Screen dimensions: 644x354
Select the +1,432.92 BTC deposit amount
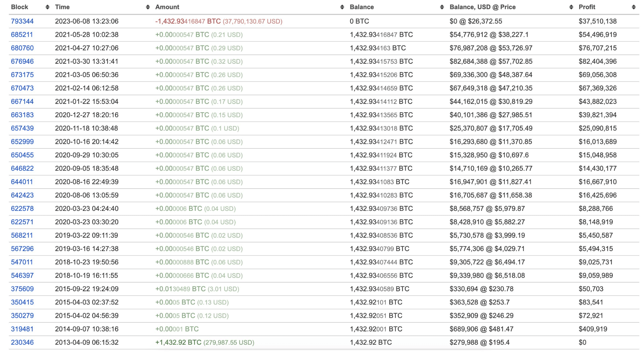coord(178,342)
